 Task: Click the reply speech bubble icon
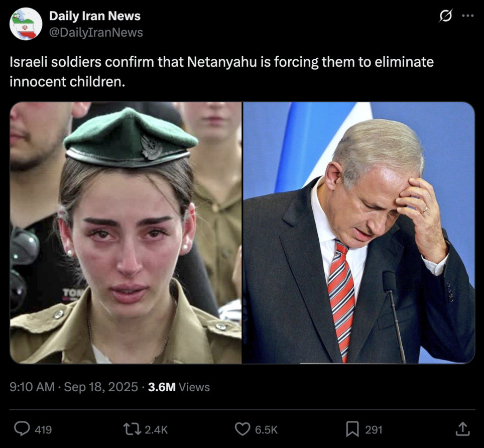pos(22,429)
